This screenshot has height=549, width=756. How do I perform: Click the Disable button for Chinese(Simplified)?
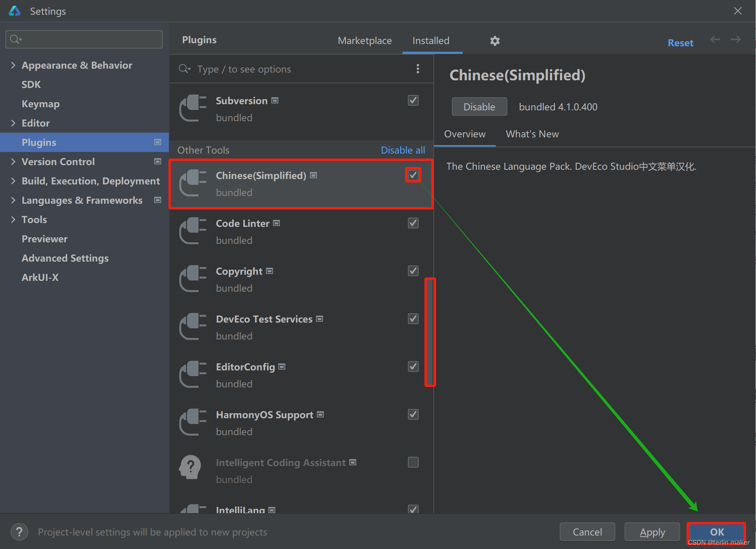click(478, 106)
